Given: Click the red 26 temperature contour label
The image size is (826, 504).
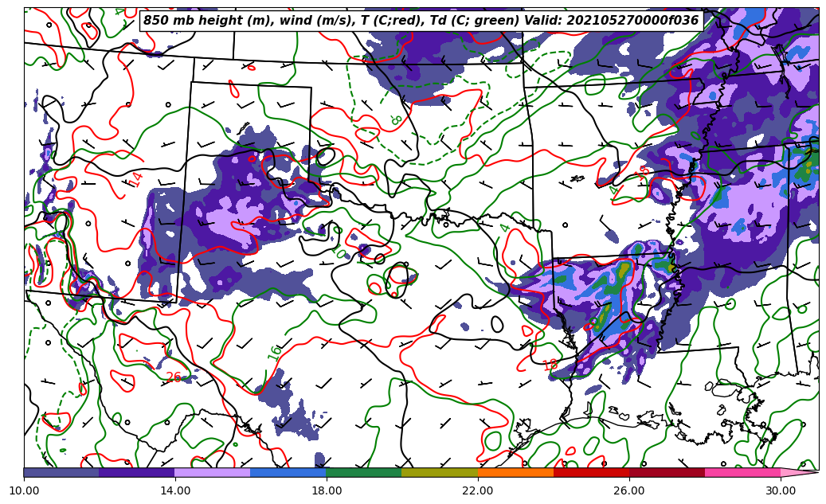Looking at the screenshot, I should coord(174,377).
